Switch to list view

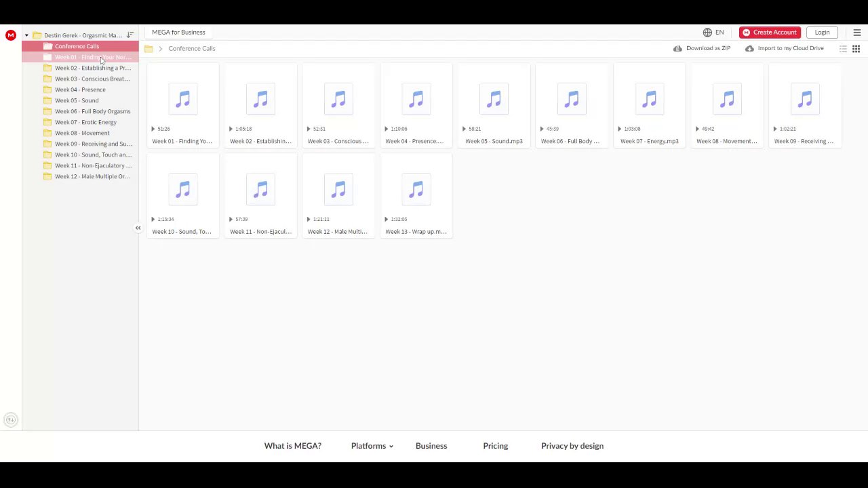(843, 49)
